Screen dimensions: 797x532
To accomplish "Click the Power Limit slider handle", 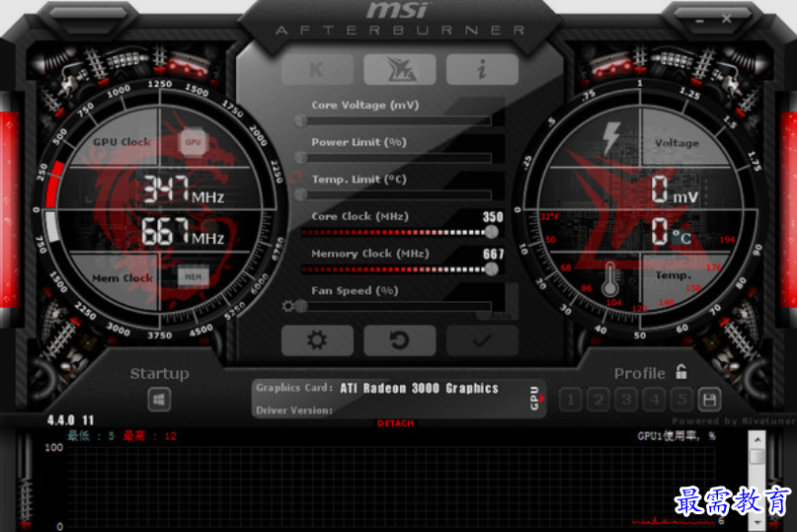I will click(301, 158).
